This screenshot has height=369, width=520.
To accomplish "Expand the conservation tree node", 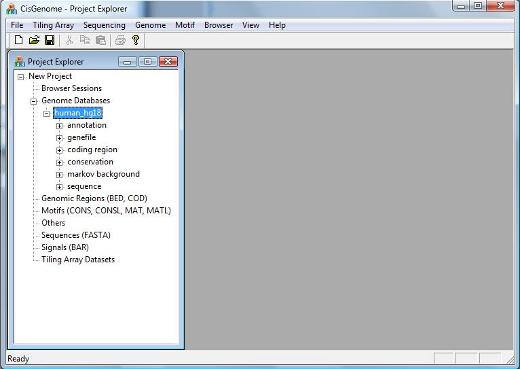I will coord(59,162).
